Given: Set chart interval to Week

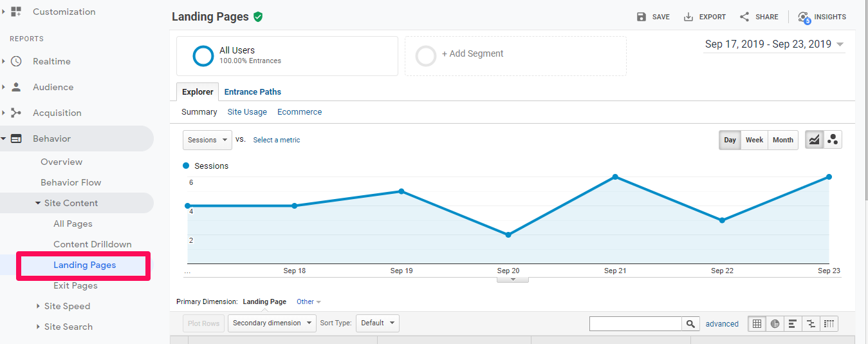Looking at the screenshot, I should point(754,140).
